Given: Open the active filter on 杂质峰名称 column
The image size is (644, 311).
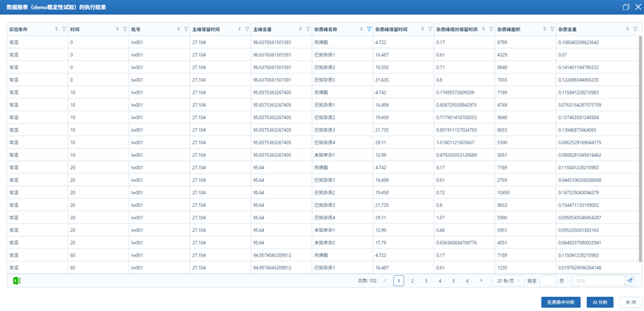Looking at the screenshot, I should (x=369, y=30).
